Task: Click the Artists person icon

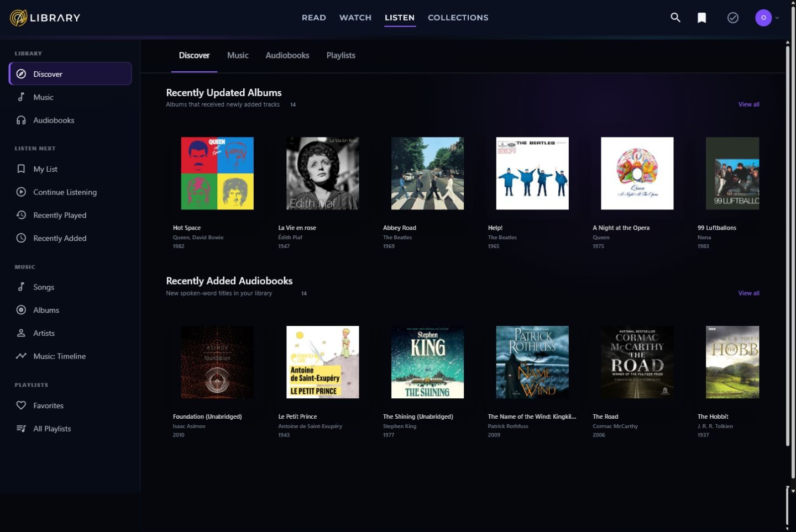Action: pos(21,333)
